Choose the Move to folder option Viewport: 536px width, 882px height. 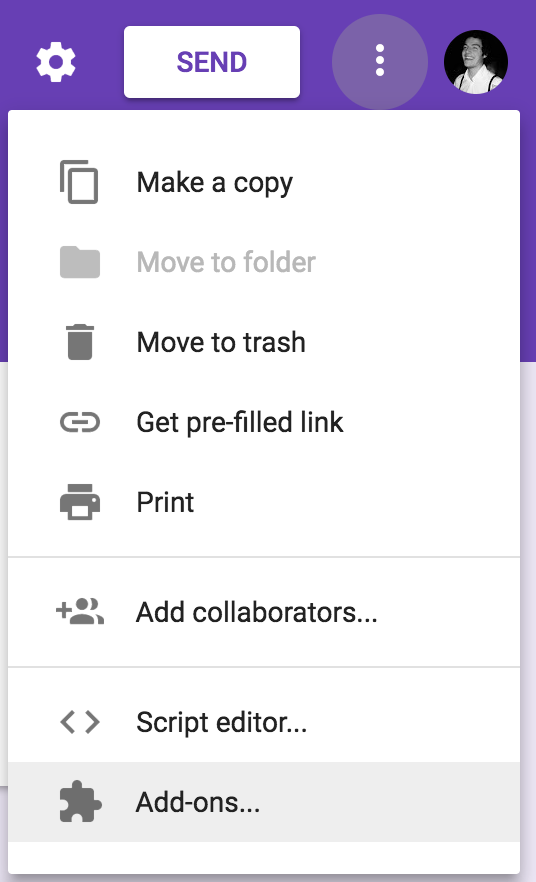tap(264, 262)
